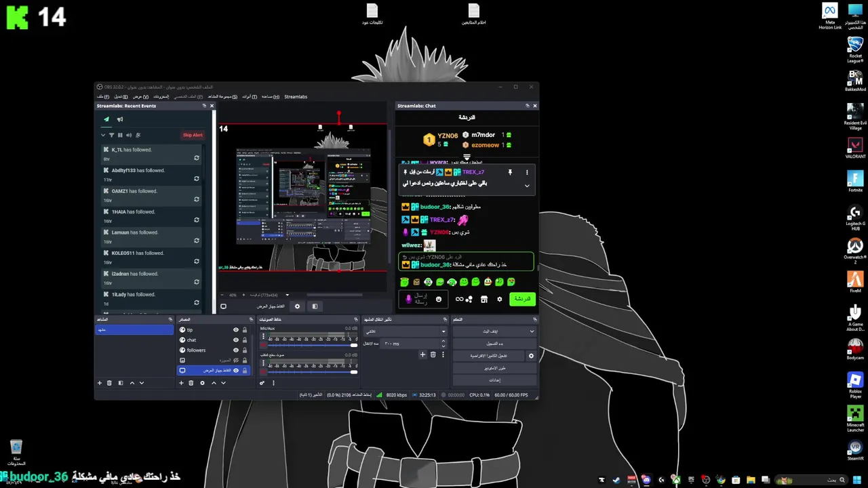Click Studio Mode button in controls
868x488 pixels.
coord(495,368)
